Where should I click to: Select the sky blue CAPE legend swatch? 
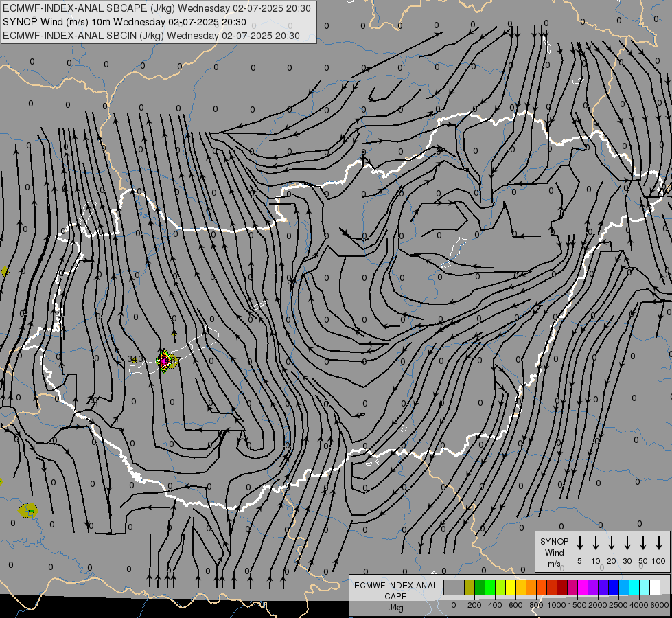(624, 588)
